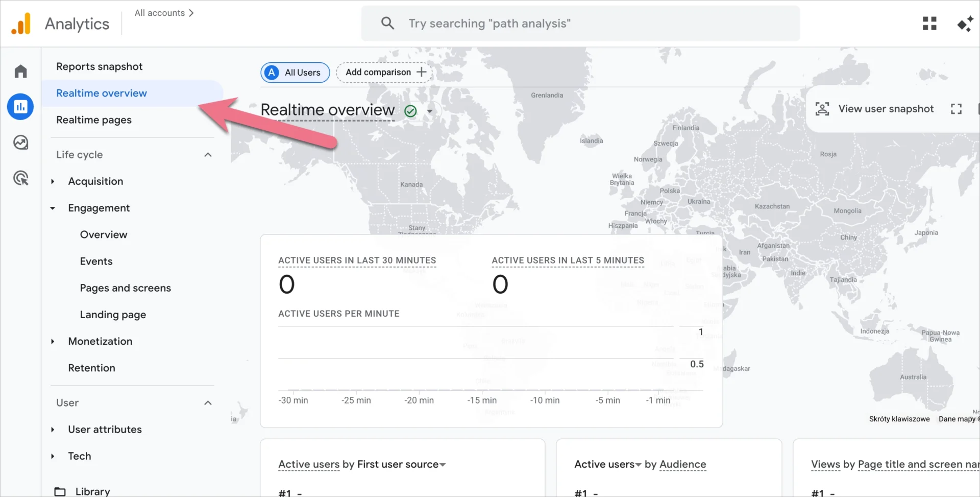Open the Home icon in left sidebar
980x497 pixels.
(20, 71)
